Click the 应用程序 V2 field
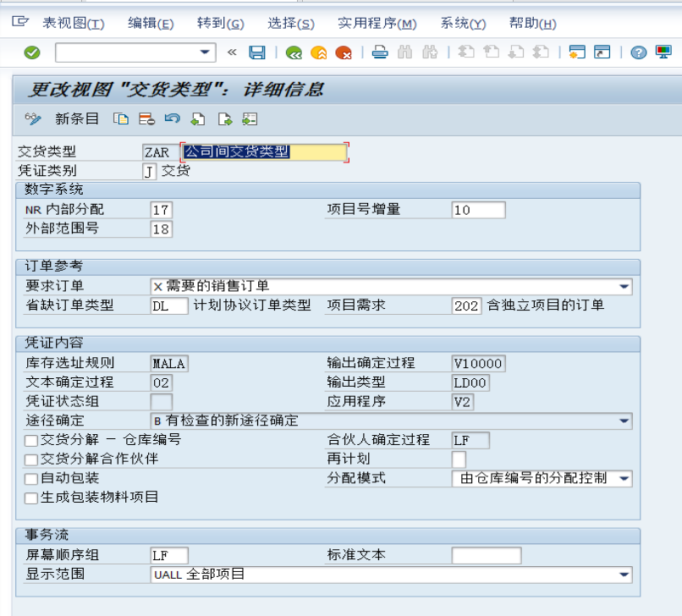The height and width of the screenshot is (616, 682). [463, 402]
